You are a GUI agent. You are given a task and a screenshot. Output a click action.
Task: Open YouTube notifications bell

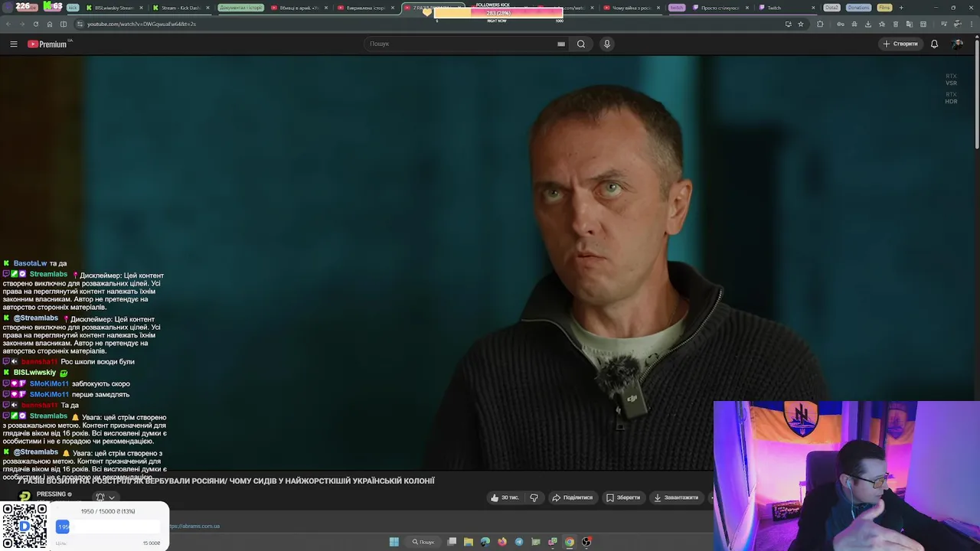click(x=934, y=44)
